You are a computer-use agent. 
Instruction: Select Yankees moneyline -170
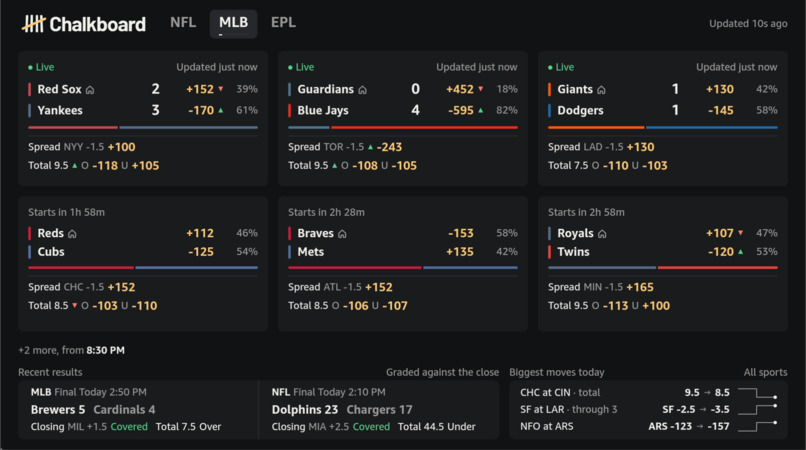201,110
